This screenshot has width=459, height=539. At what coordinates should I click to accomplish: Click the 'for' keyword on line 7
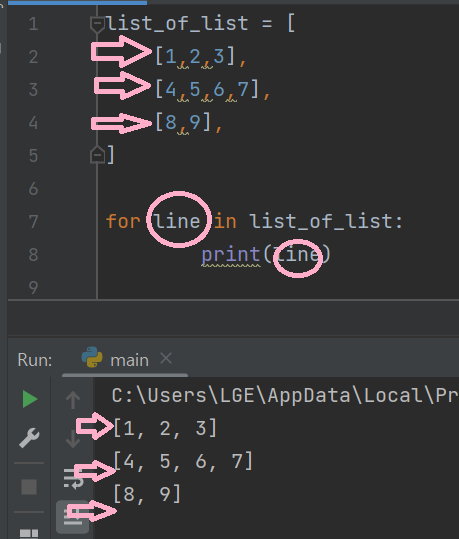pos(123,221)
